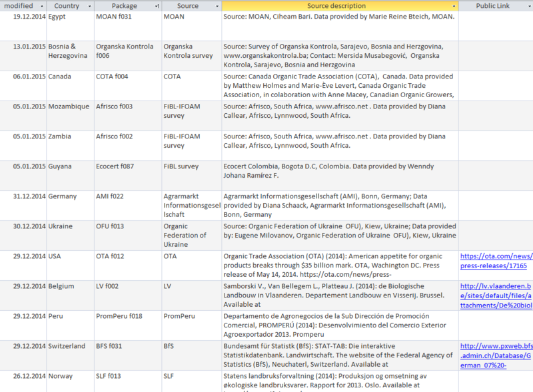Image resolution: width=533 pixels, height=392 pixels.
Task: Click the Ecocert Colombia source description cell
Action: click(x=340, y=176)
